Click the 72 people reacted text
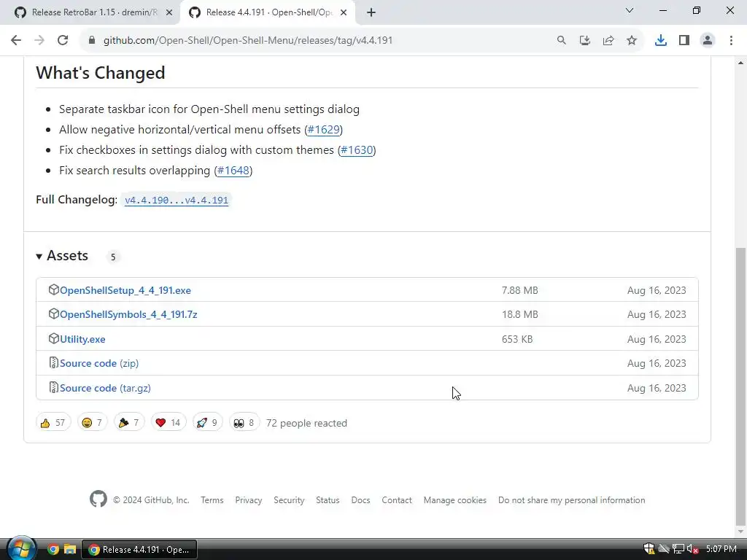Screen dimensions: 747x560 tap(306, 423)
